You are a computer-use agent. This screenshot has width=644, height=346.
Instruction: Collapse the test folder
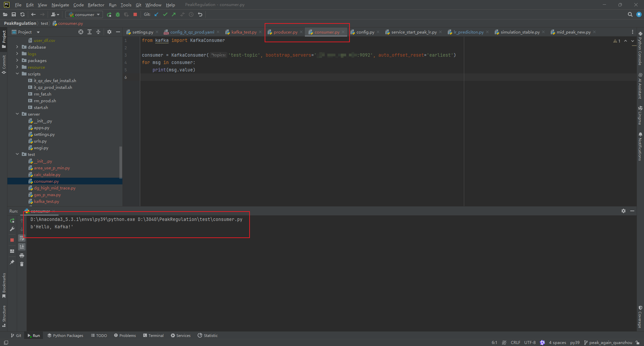coord(17,154)
